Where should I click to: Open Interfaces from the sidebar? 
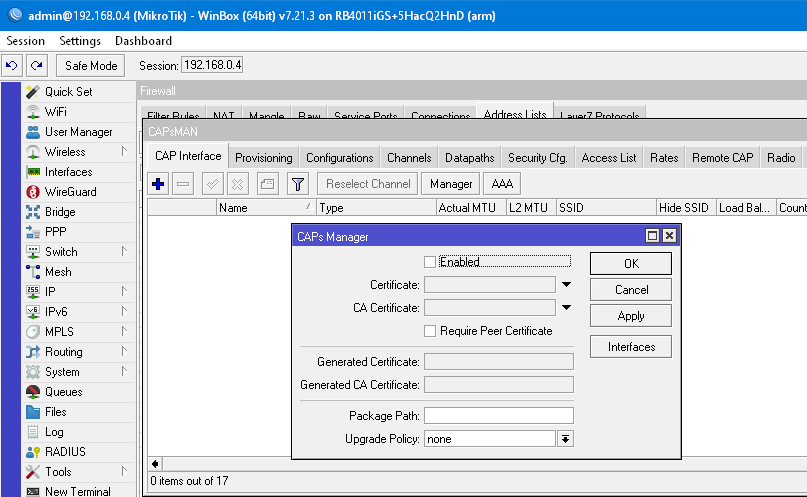[68, 172]
